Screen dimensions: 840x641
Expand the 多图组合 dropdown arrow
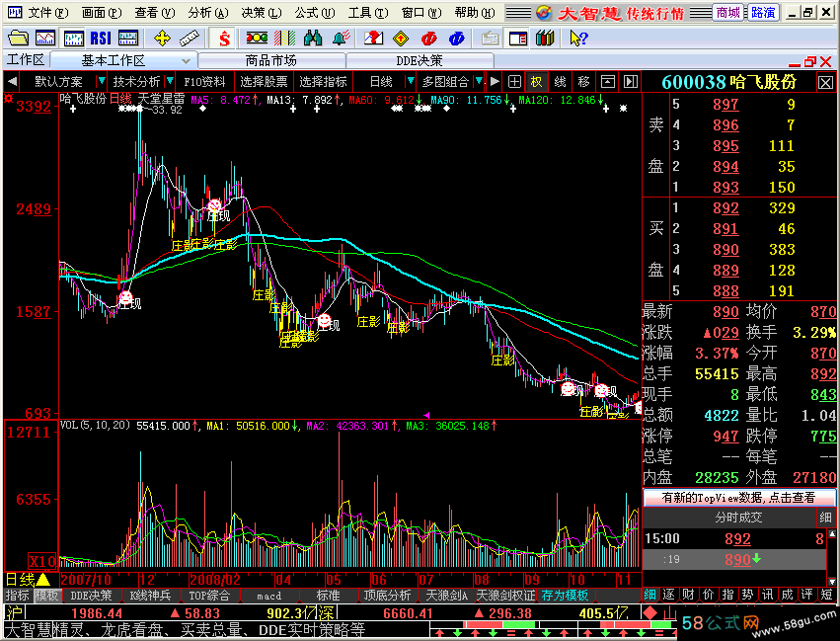click(x=480, y=81)
